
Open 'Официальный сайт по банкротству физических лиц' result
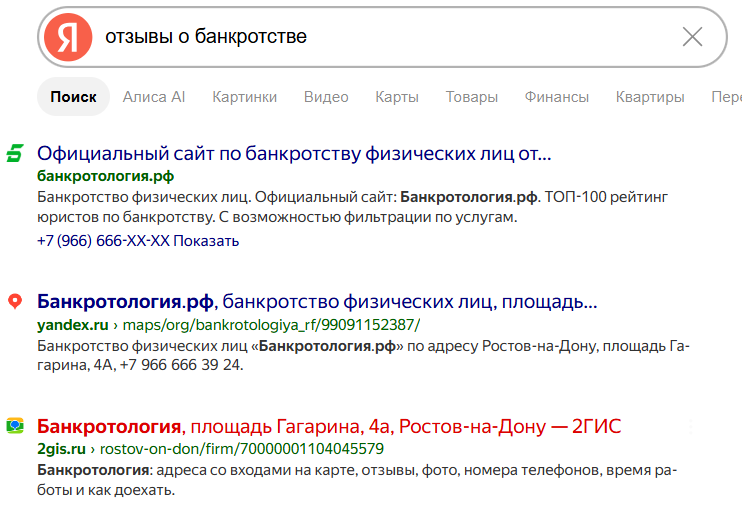(x=294, y=153)
